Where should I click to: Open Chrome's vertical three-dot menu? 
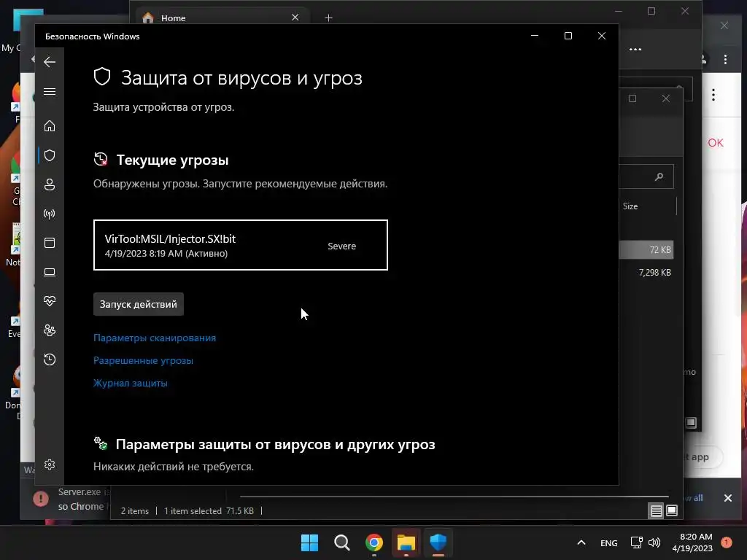pyautogui.click(x=725, y=60)
